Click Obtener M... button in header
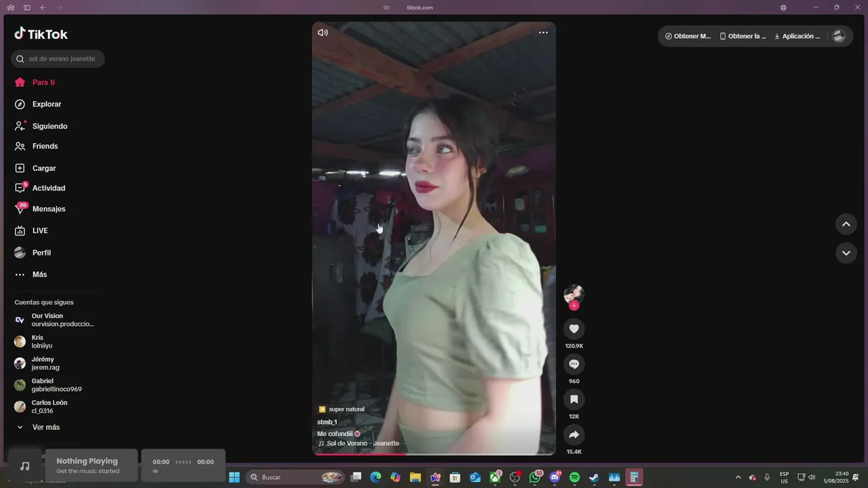Image resolution: width=868 pixels, height=488 pixels. pyautogui.click(x=688, y=36)
